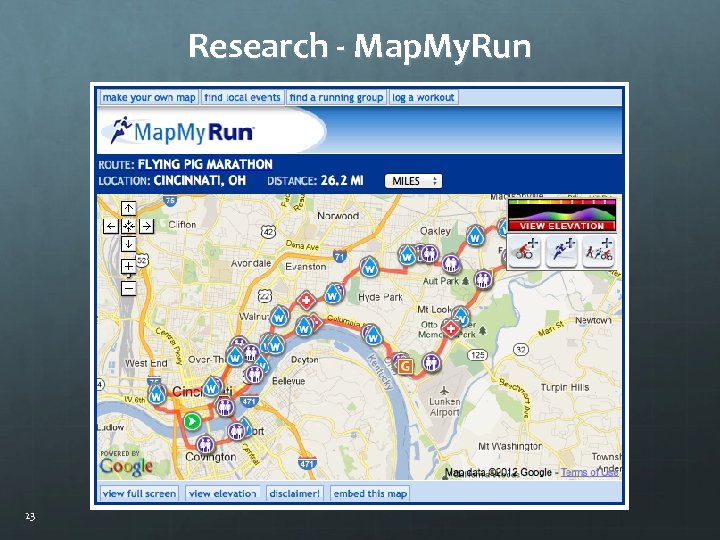
Task: Click the water marker near I-71 shield
Action: click(369, 267)
